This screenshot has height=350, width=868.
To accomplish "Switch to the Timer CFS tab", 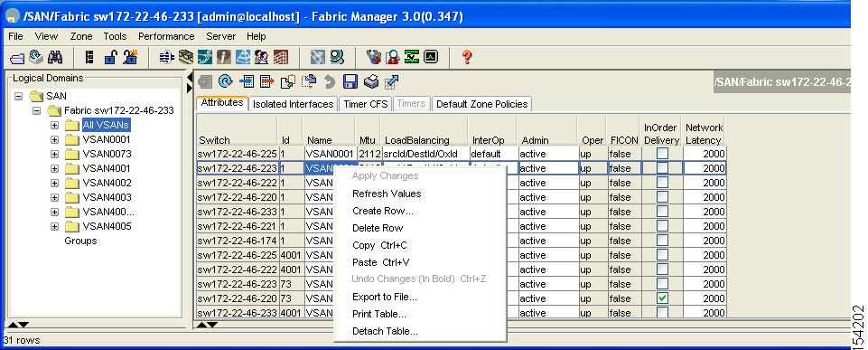I will pyautogui.click(x=365, y=104).
